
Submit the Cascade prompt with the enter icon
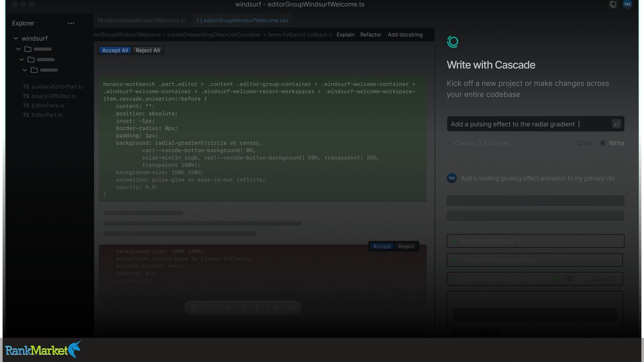(x=616, y=124)
